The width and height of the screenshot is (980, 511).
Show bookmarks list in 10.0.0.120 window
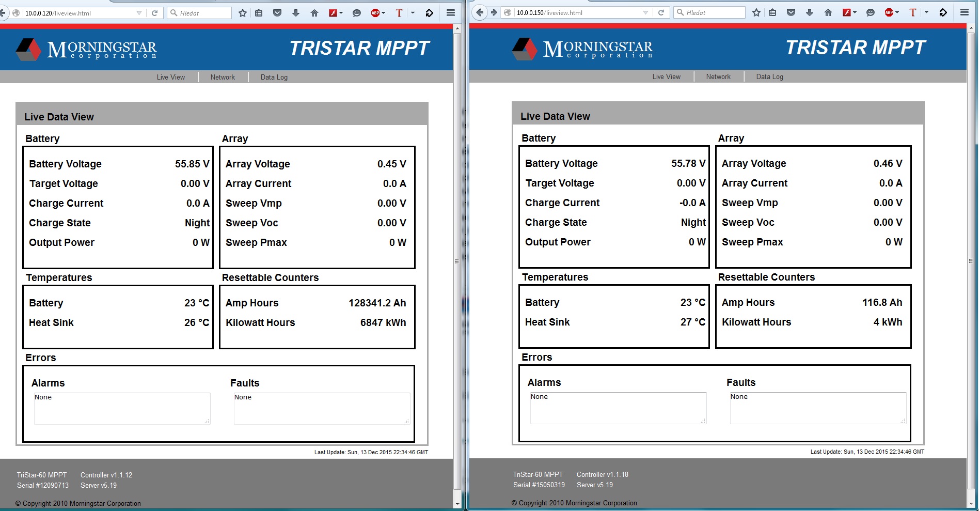click(259, 13)
